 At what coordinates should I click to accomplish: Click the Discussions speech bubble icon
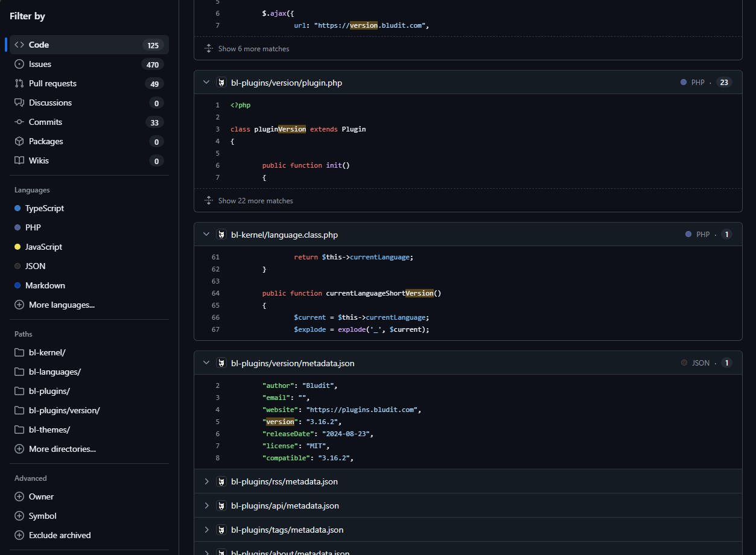click(x=19, y=103)
